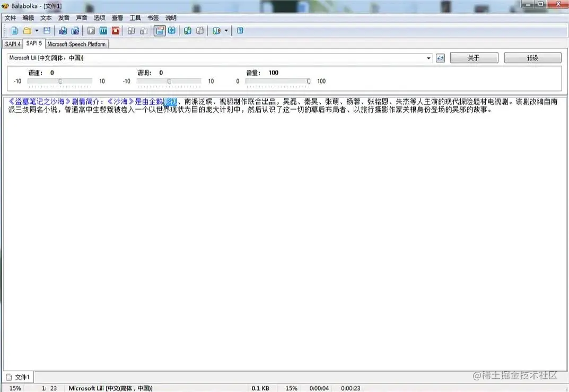Click the 关于 button
The image size is (569, 392).
pos(474,58)
